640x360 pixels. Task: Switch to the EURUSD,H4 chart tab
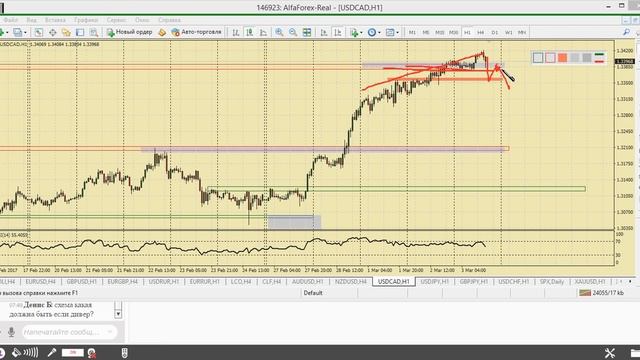pos(40,282)
